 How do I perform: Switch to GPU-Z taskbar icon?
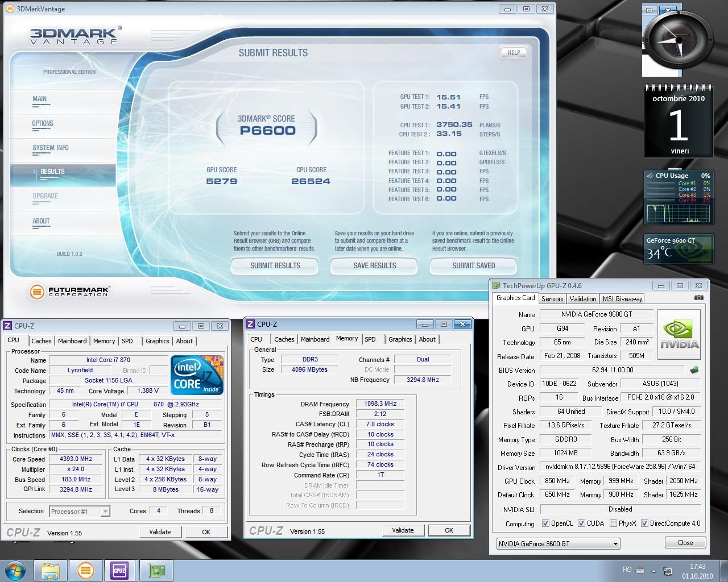coord(156,570)
